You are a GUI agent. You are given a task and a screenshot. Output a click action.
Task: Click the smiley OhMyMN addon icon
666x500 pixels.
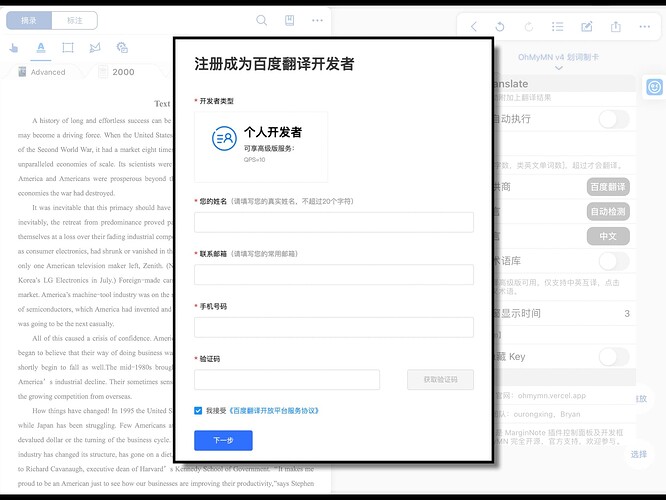(x=655, y=87)
